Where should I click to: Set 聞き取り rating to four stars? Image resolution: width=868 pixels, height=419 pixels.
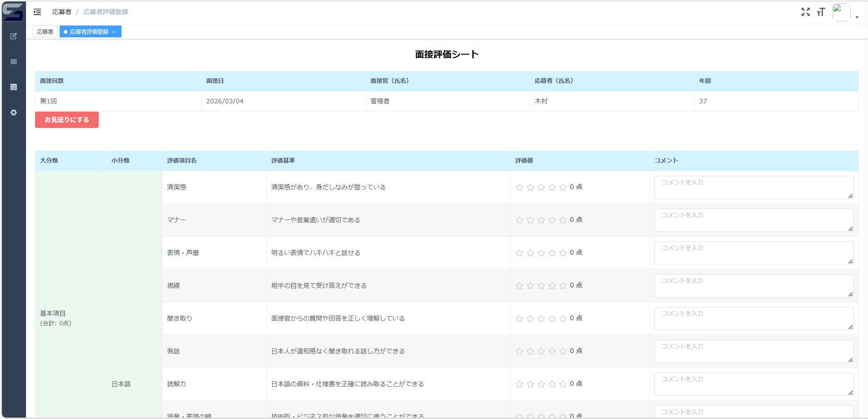[552, 318]
